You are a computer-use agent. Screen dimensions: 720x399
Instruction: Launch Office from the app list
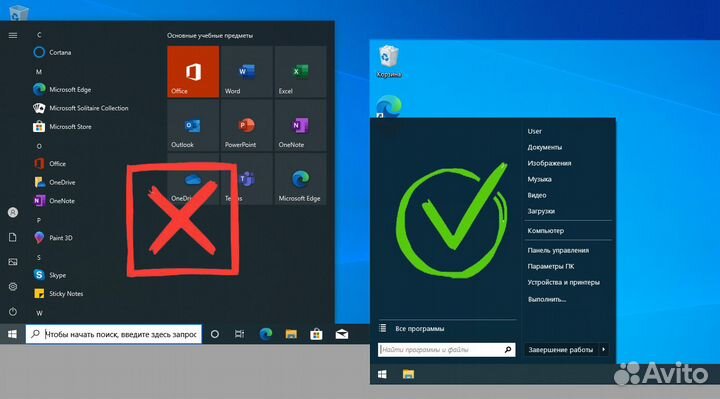click(x=50, y=163)
